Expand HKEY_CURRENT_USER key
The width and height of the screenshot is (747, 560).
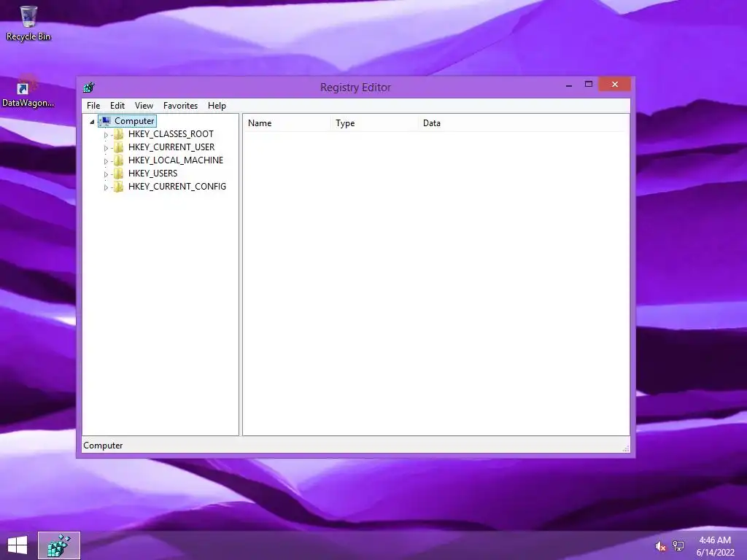pyautogui.click(x=106, y=148)
